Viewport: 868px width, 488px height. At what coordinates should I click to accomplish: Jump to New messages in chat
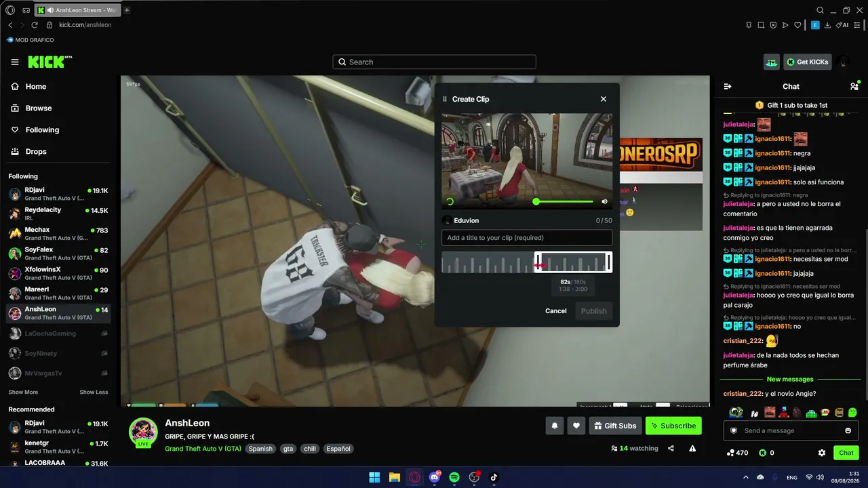[790, 380]
